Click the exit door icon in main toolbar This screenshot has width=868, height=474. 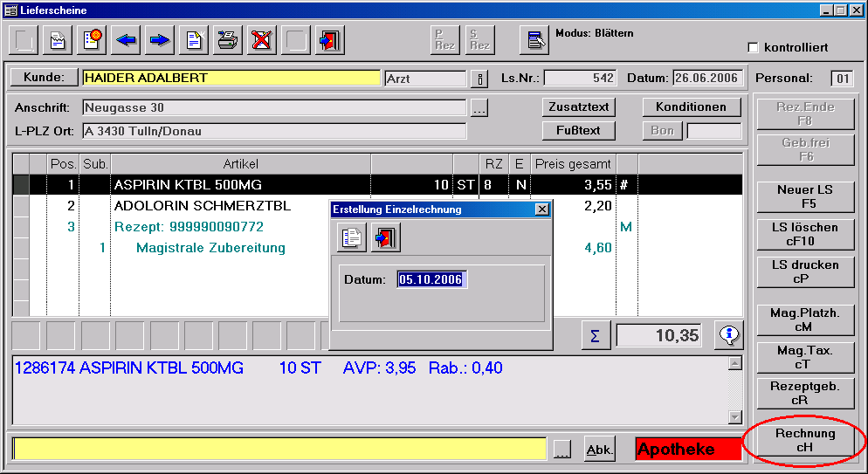point(329,39)
